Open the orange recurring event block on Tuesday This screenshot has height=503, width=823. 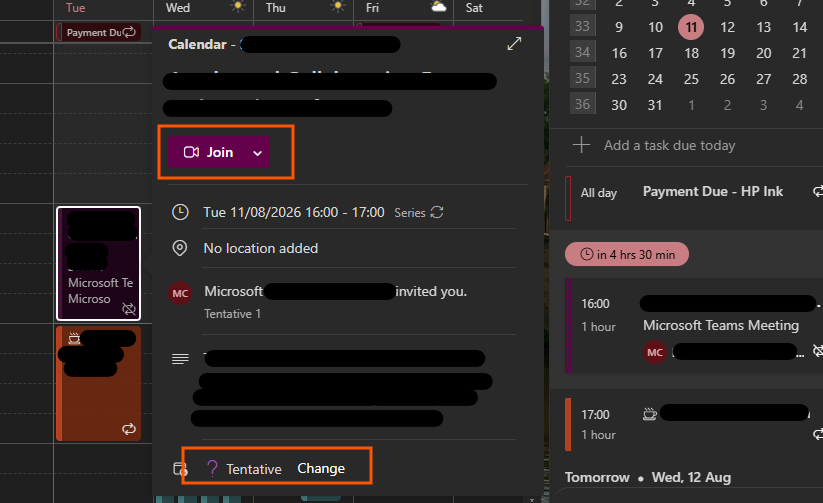pyautogui.click(x=99, y=383)
